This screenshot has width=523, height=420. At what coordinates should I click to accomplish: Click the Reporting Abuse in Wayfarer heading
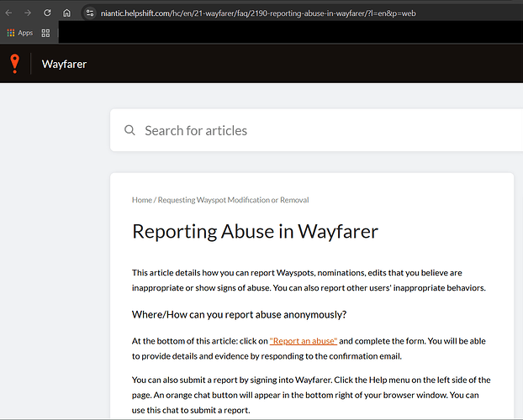(x=255, y=231)
